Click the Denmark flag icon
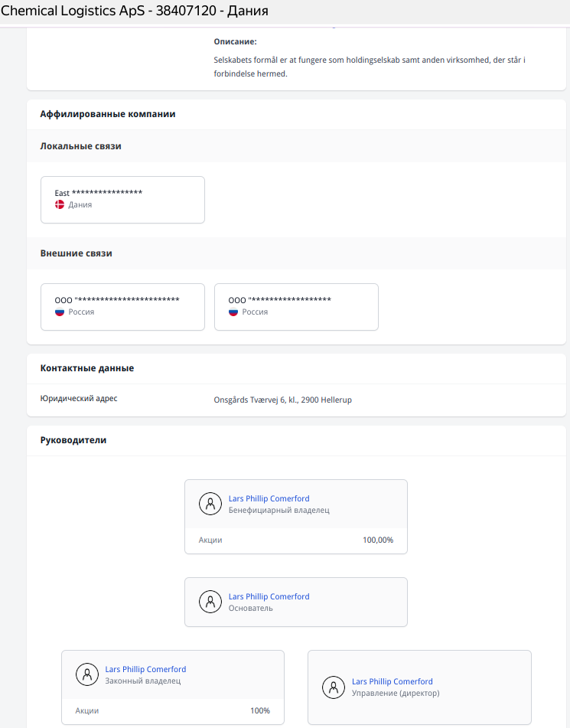Viewport: 570px width, 728px height. pos(60,204)
